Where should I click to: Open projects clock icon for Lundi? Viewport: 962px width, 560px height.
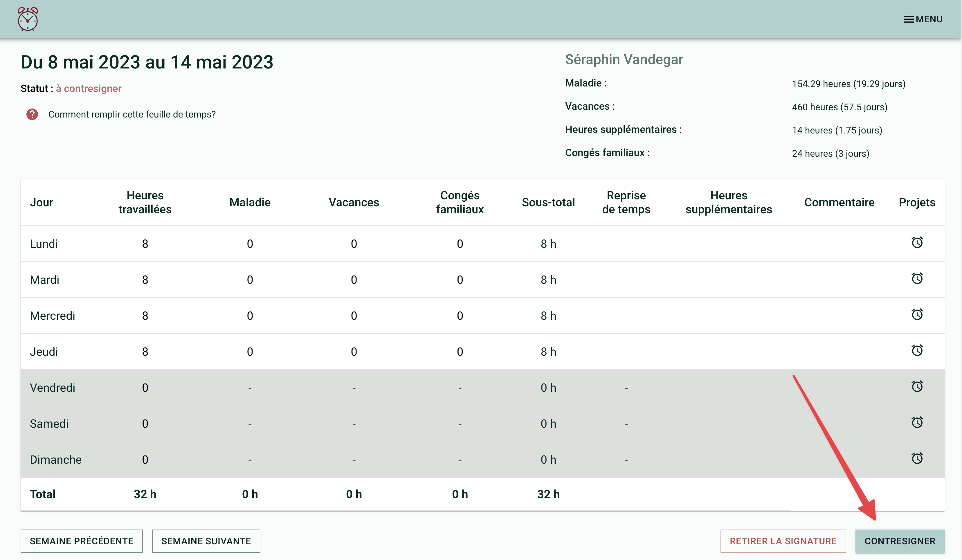(x=917, y=243)
